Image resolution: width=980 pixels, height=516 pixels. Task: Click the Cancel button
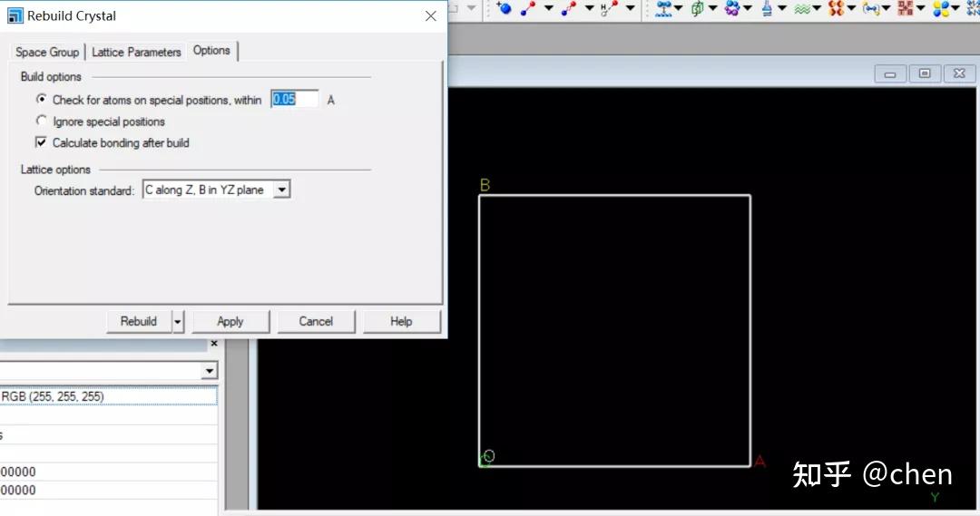point(316,321)
